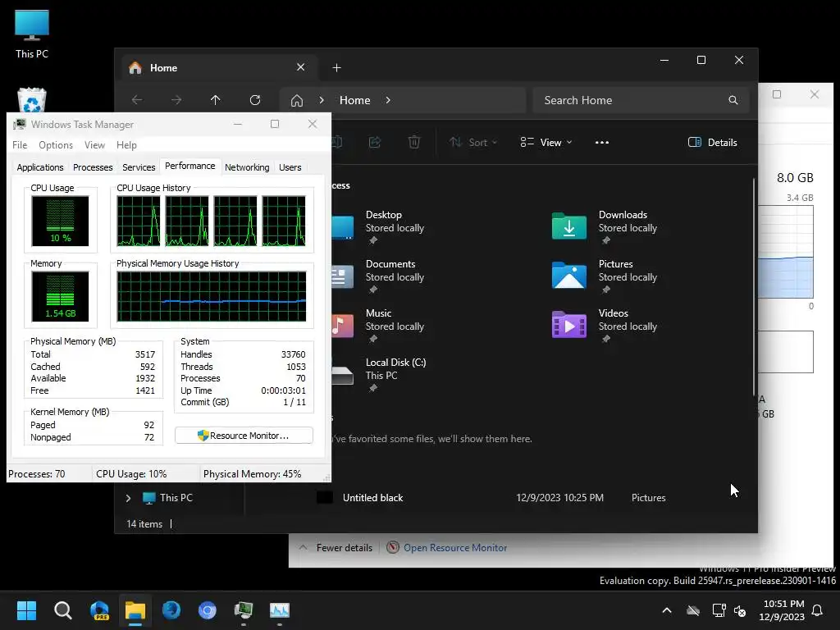Expand This PC in navigation pane
840x630 pixels.
[x=128, y=498]
